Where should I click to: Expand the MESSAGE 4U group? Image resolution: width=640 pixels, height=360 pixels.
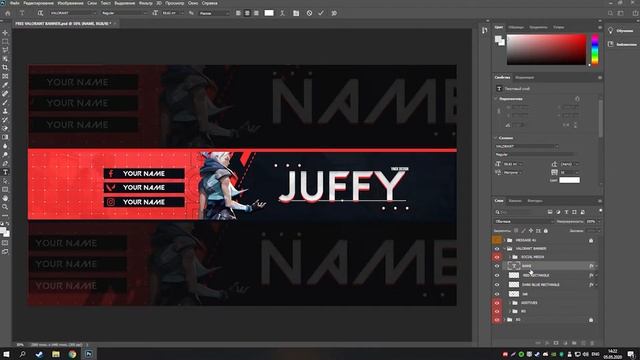pyautogui.click(x=504, y=240)
